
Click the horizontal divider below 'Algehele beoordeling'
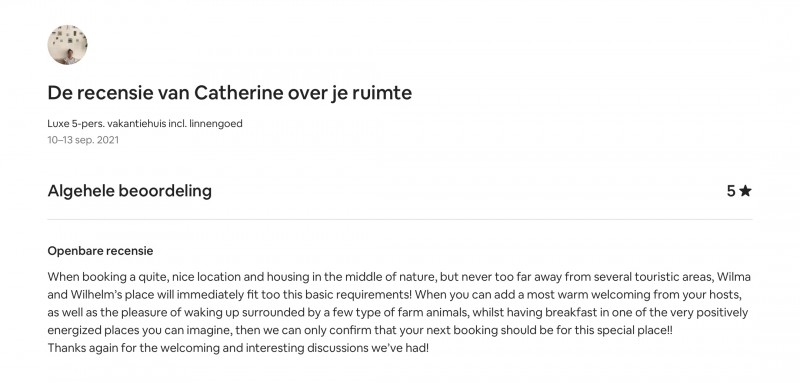point(399,219)
